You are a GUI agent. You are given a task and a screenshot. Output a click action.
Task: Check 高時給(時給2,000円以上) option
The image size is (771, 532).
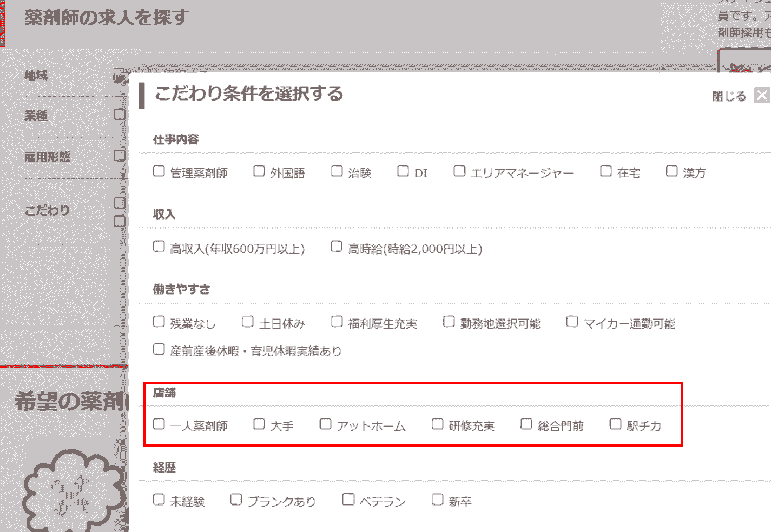click(x=336, y=247)
